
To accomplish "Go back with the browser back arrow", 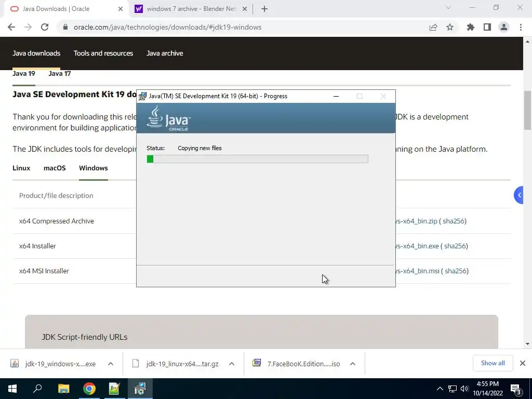I will coord(11,27).
